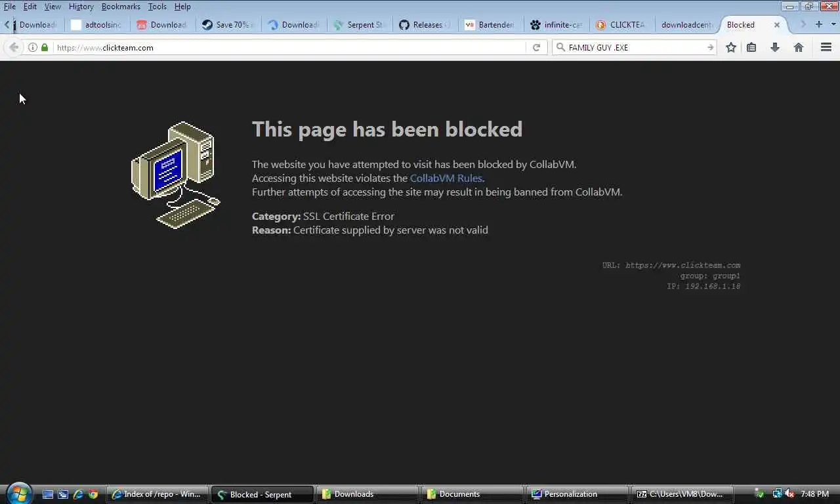Switch to the downloadcenter tab
The height and width of the screenshot is (504, 840).
click(x=687, y=24)
